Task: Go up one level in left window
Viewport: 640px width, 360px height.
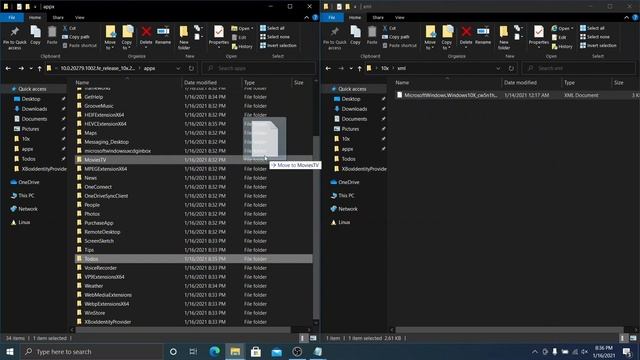Action: (40, 68)
